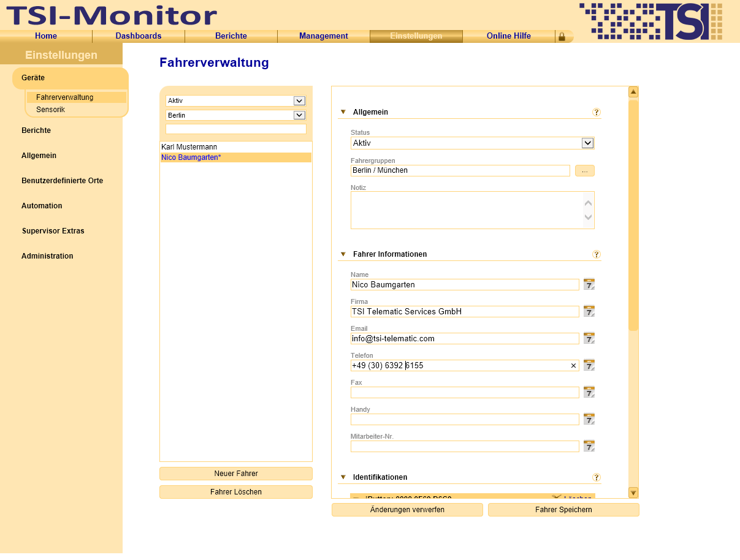The width and height of the screenshot is (740, 560).
Task: Switch to the Dashboards tab
Action: click(139, 36)
